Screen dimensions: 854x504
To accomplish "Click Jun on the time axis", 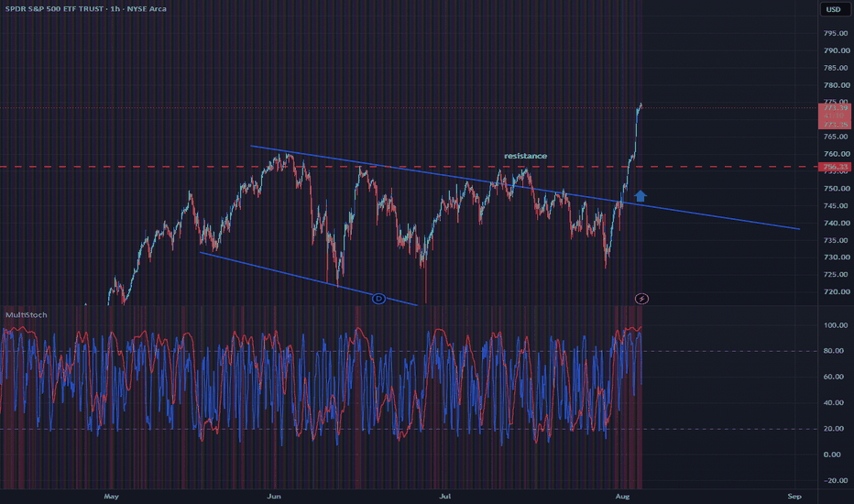I will click(274, 497).
